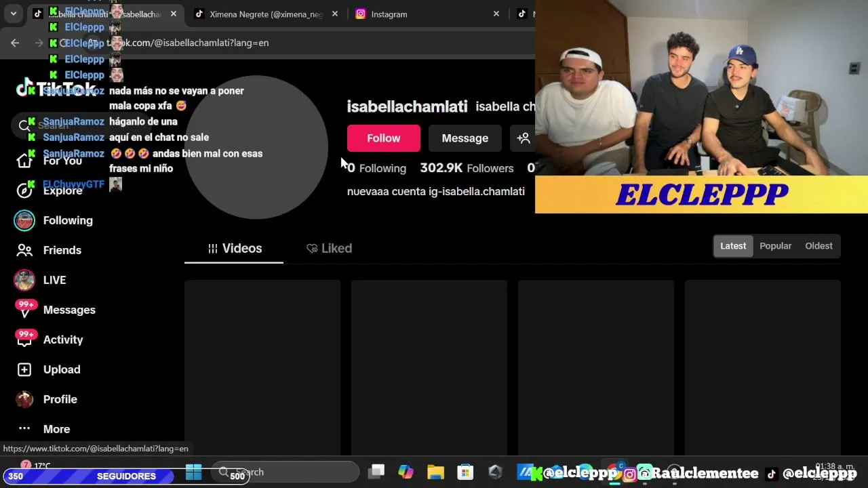The image size is (868, 488).
Task: Open the Profile avatar icon in sidebar
Action: click(24, 399)
